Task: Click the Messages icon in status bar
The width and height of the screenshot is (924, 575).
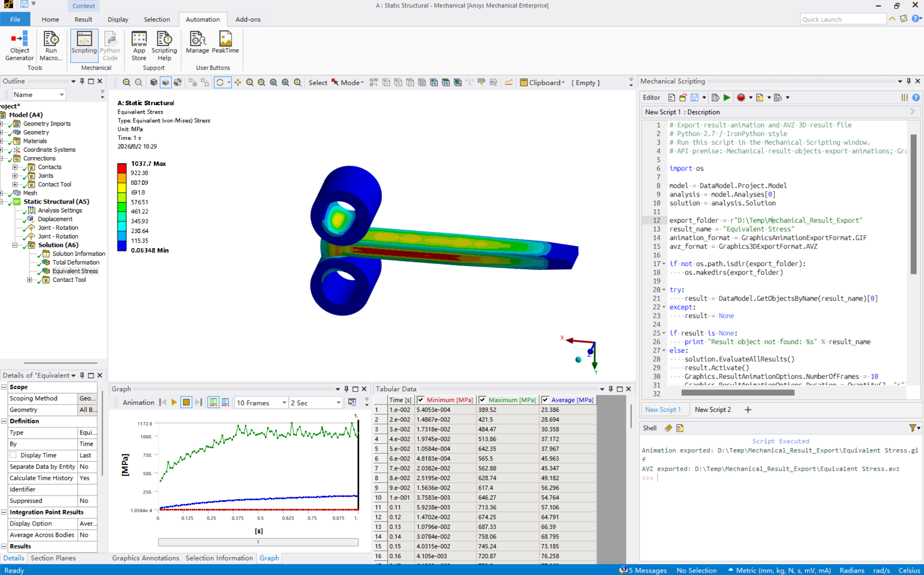Action: pyautogui.click(x=623, y=570)
